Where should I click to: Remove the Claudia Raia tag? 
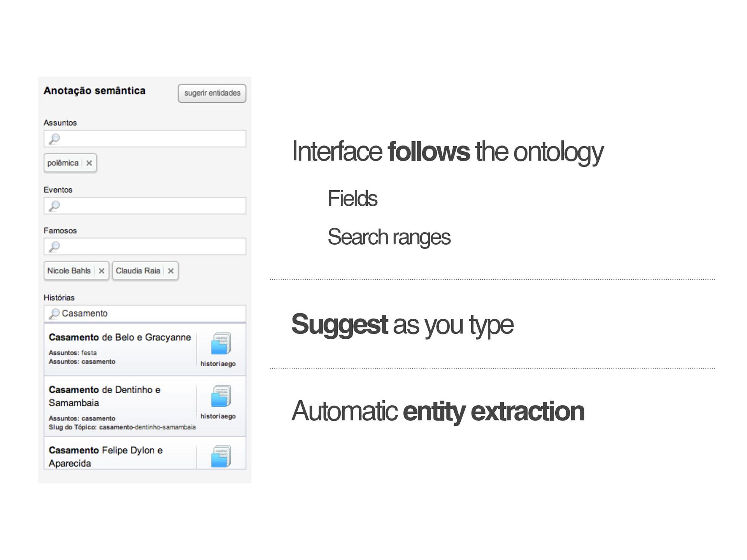[170, 271]
